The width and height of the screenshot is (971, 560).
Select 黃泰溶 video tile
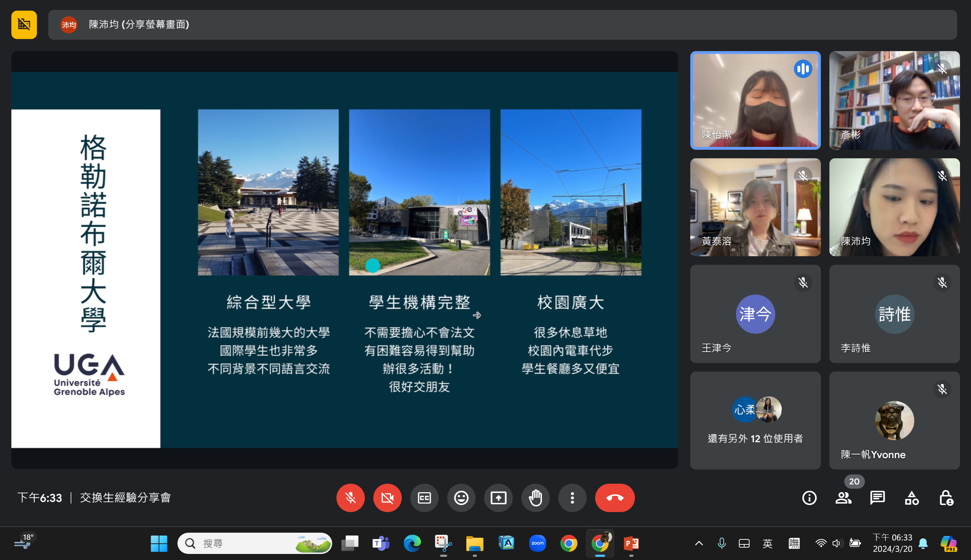click(x=755, y=207)
